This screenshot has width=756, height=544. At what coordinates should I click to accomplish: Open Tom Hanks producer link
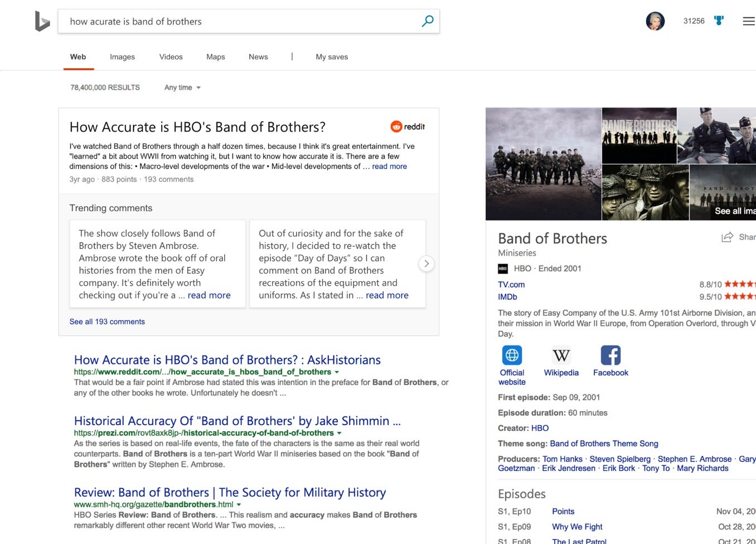563,459
